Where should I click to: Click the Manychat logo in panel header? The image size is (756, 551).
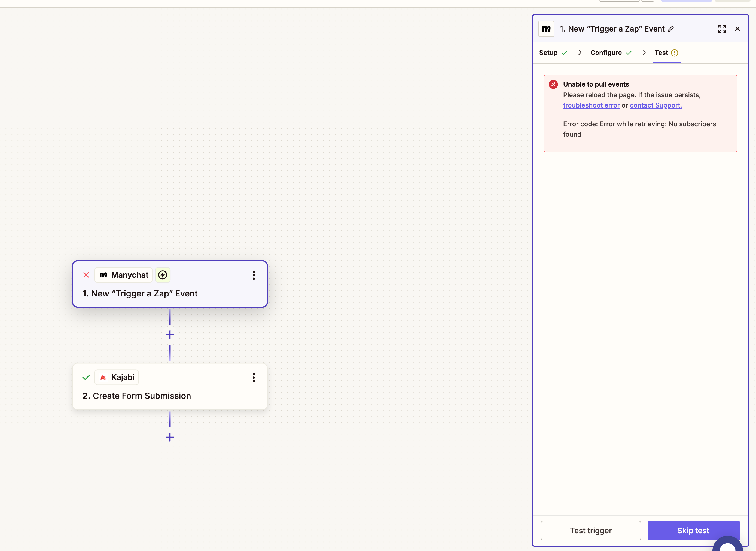click(546, 29)
